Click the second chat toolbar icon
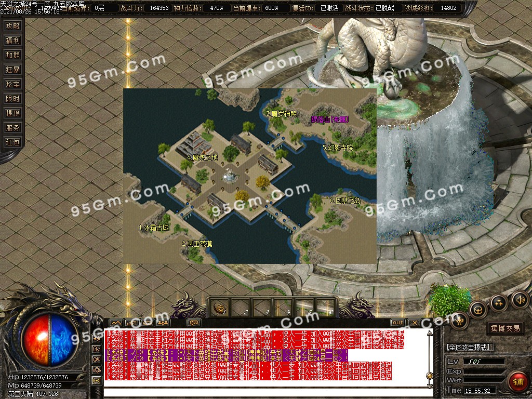This screenshot has width=532, height=399. point(132,323)
